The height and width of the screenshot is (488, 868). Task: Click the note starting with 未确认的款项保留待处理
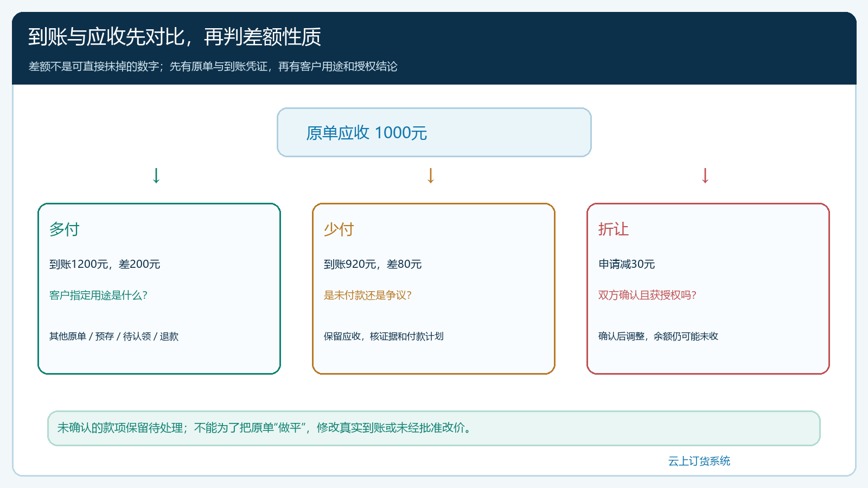(x=434, y=428)
